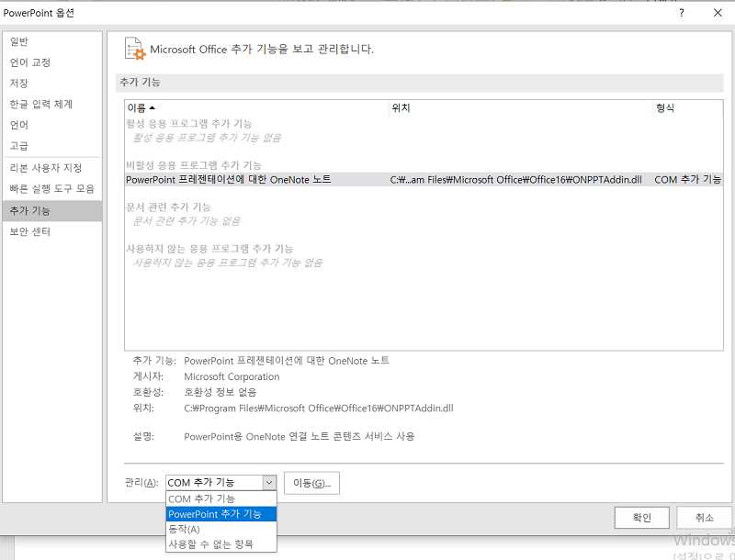Click the add-ins gear document icon

135,49
